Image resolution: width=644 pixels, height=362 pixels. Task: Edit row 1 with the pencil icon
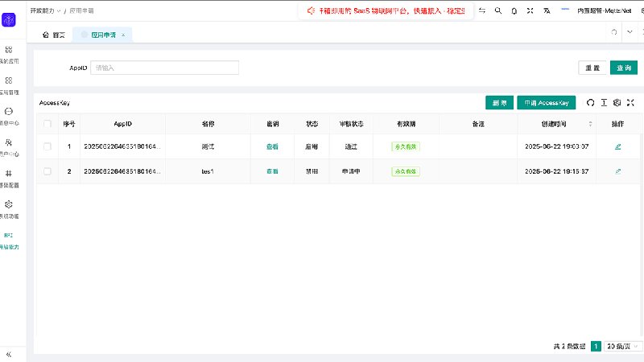click(617, 146)
